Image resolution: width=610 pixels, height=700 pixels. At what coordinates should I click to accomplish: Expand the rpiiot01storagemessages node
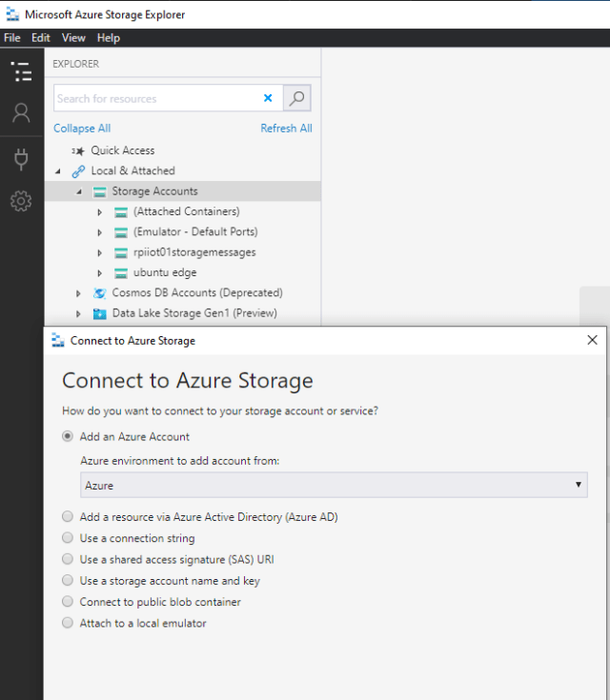click(99, 252)
